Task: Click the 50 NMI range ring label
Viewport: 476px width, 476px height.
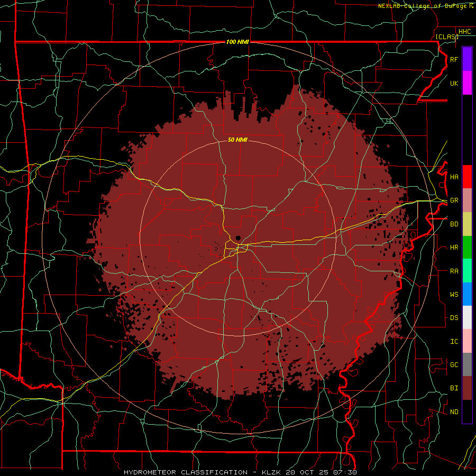Action: point(237,140)
